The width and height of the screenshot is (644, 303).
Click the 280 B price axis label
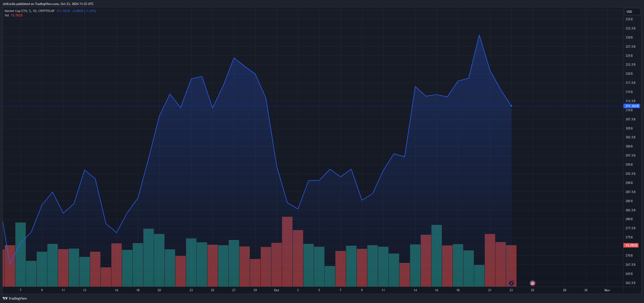pos(629,219)
